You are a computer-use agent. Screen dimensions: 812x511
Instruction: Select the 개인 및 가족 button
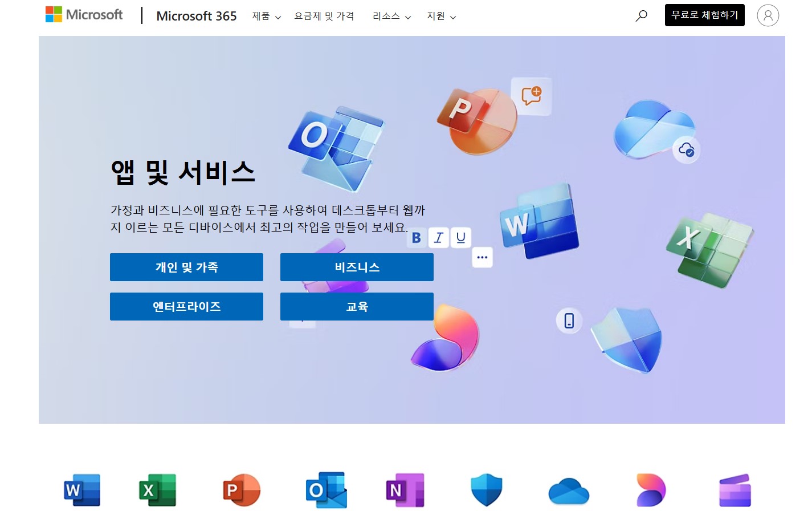pyautogui.click(x=186, y=267)
